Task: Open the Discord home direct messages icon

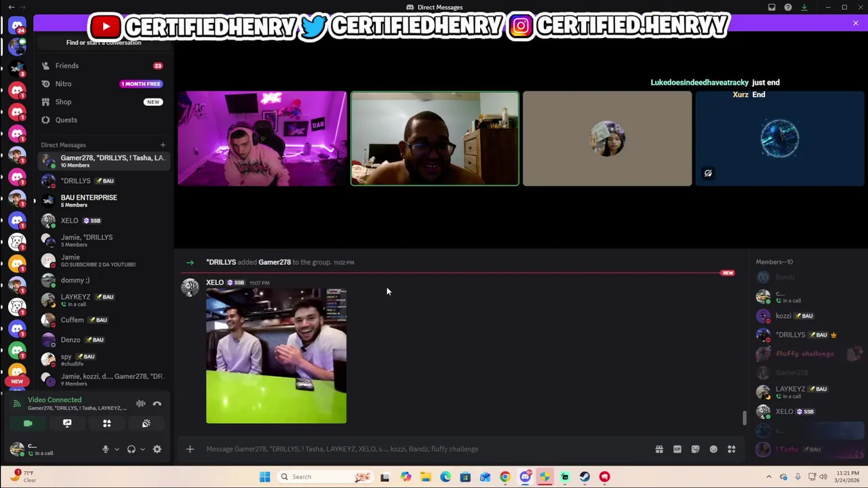Action: point(17,26)
